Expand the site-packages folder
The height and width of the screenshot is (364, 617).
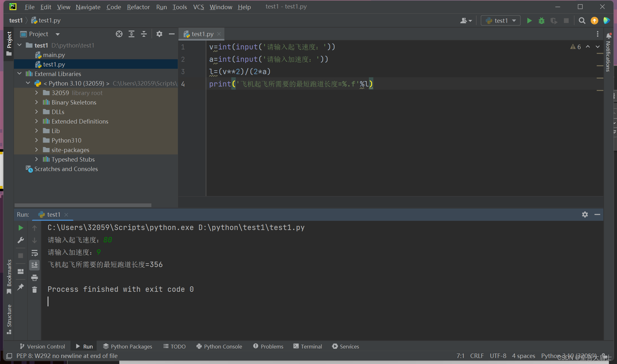(x=36, y=150)
